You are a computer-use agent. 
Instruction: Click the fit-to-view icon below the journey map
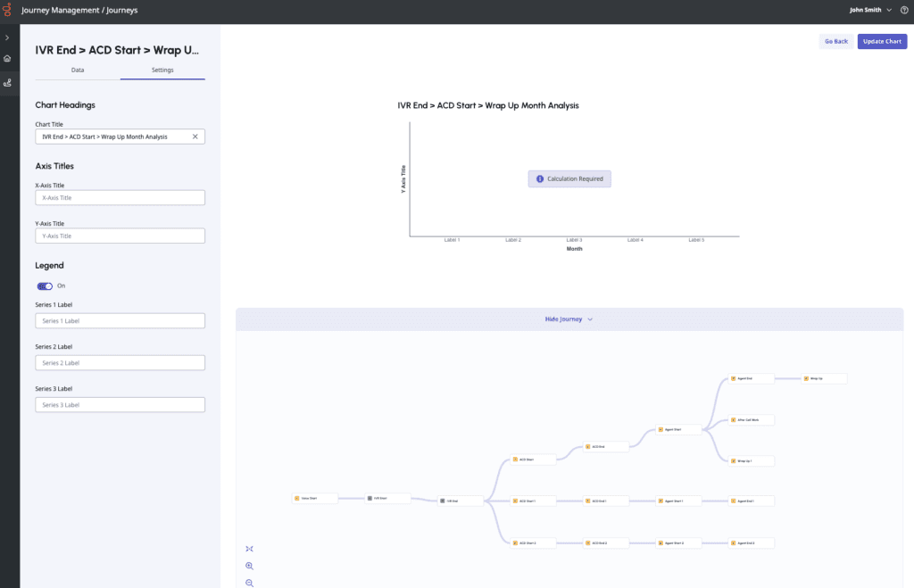click(x=250, y=548)
